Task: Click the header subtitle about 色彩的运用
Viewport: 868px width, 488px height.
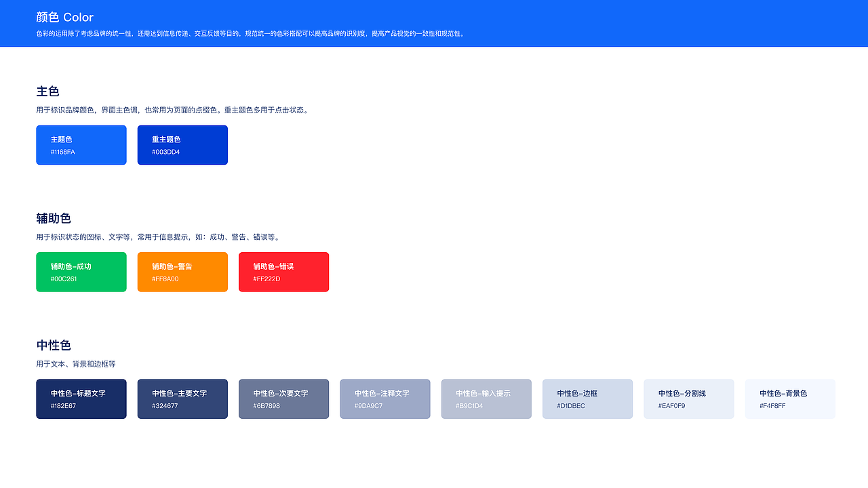Action: pyautogui.click(x=251, y=33)
